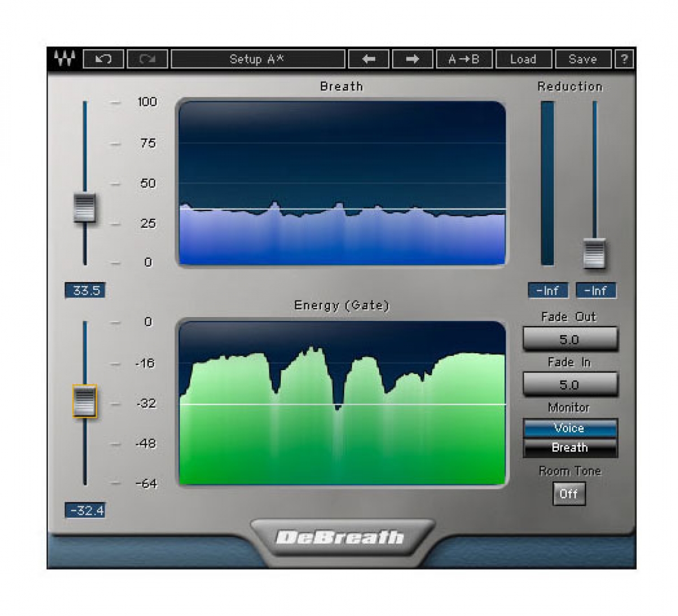Select the Voice monitor mode

[570, 428]
